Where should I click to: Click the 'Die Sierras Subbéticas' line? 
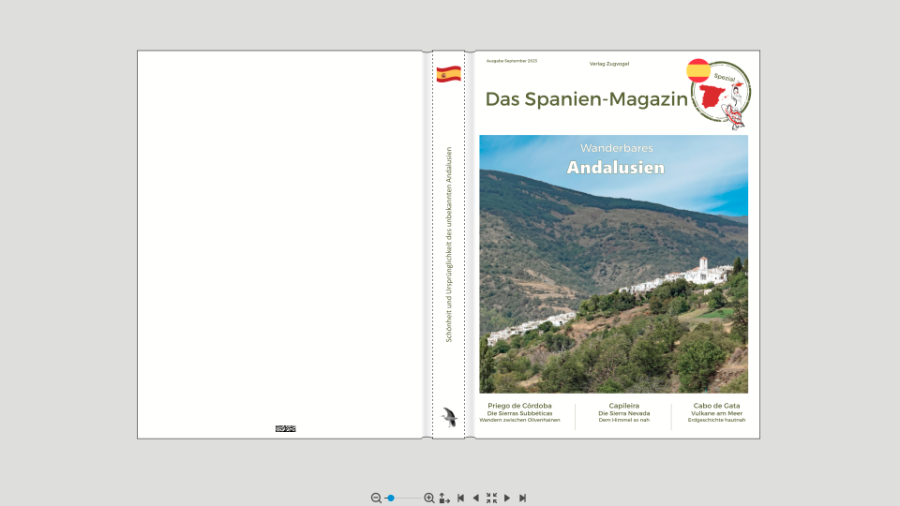pyautogui.click(x=519, y=413)
